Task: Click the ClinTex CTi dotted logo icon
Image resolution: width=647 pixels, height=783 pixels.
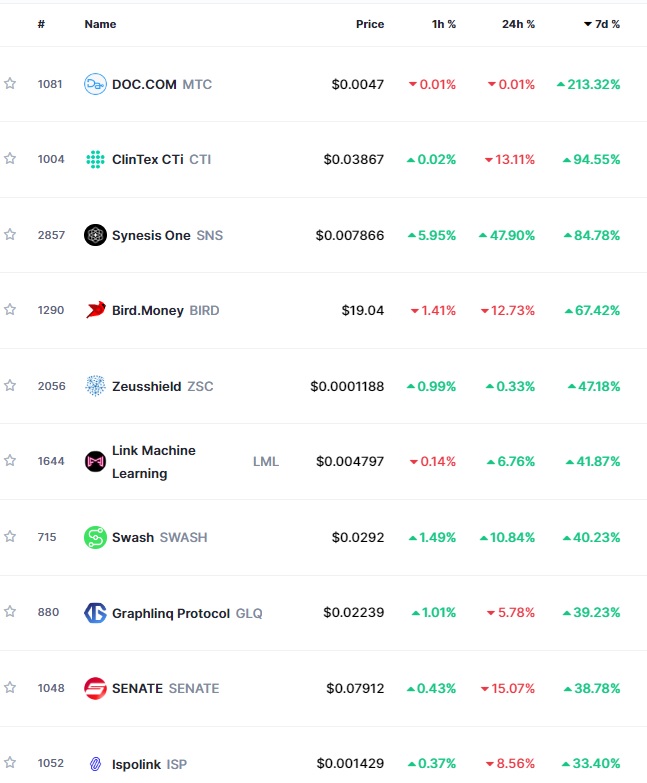Action: coord(95,159)
